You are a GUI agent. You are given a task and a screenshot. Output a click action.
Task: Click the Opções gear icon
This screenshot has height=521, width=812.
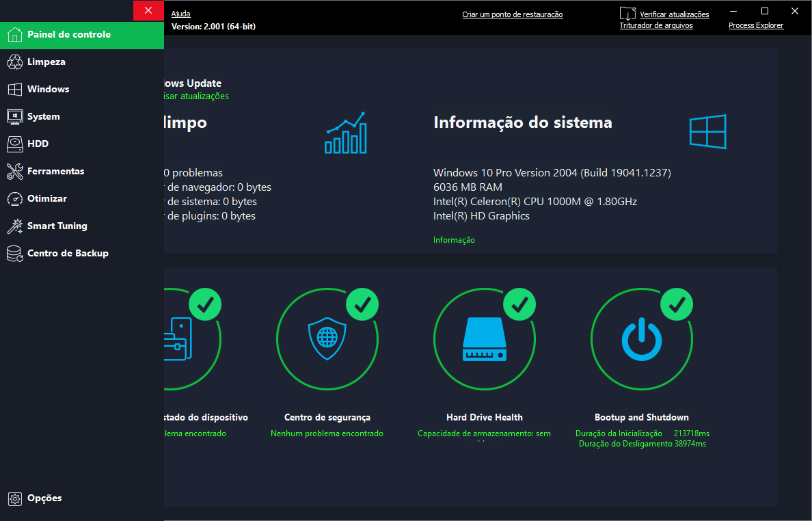click(14, 498)
